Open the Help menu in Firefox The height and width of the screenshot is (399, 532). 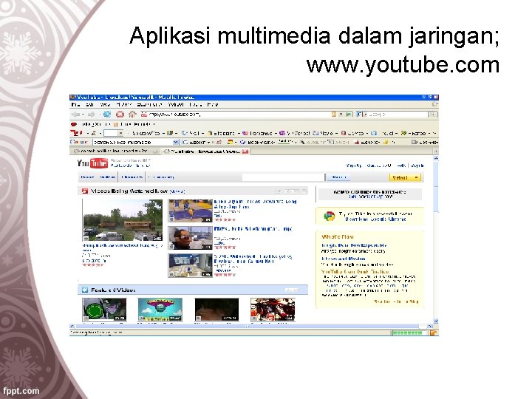click(212, 105)
